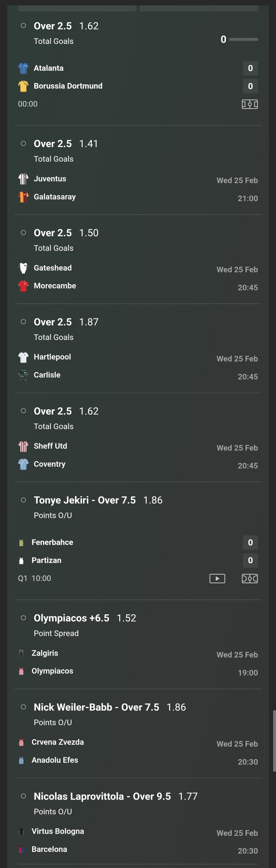This screenshot has width=276, height=868.
Task: Click the Borussia Dortmund yellow jersey icon
Action: point(23,86)
